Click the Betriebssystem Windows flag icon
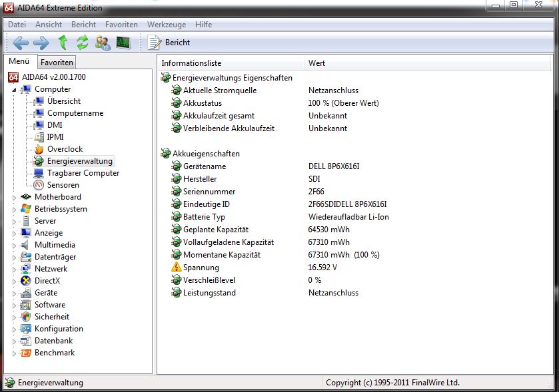Image resolution: width=559 pixels, height=392 pixels. (x=26, y=209)
